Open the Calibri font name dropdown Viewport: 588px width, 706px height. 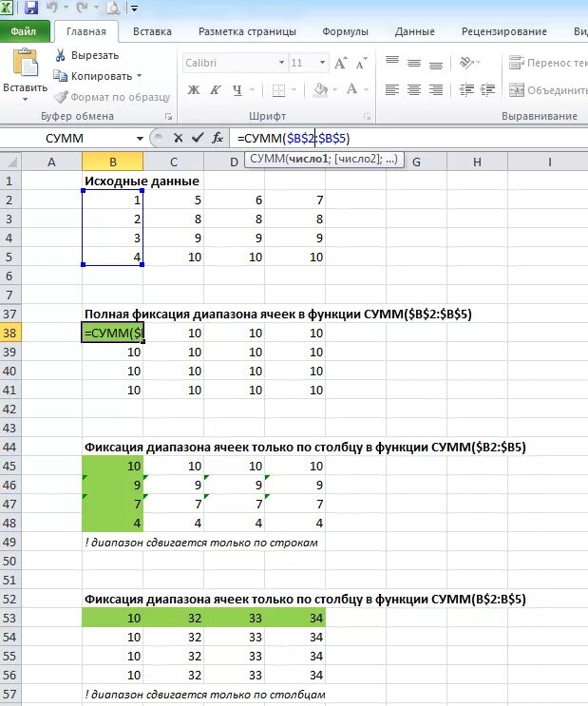[281, 63]
